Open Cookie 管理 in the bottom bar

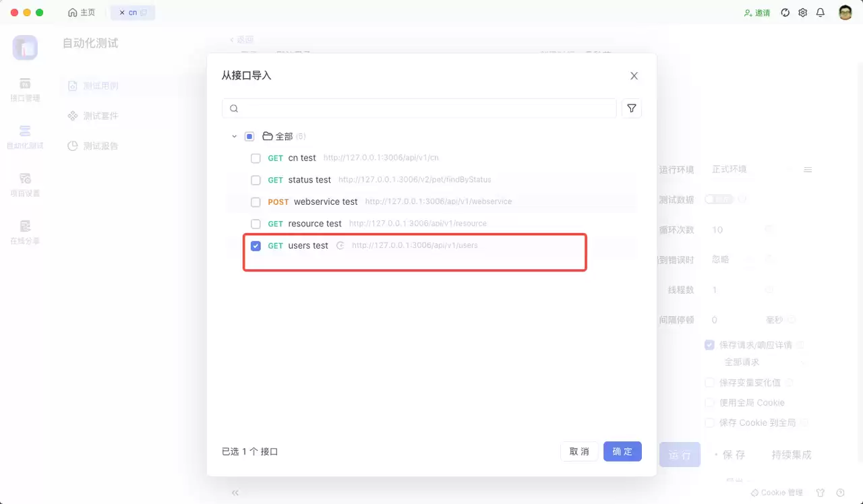[x=777, y=493]
